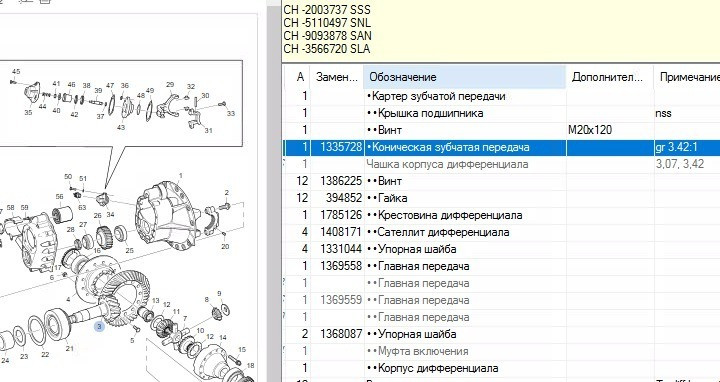This screenshot has height=382, width=720.
Task: Select row 'Корпус дифференциала'
Action: [502, 368]
